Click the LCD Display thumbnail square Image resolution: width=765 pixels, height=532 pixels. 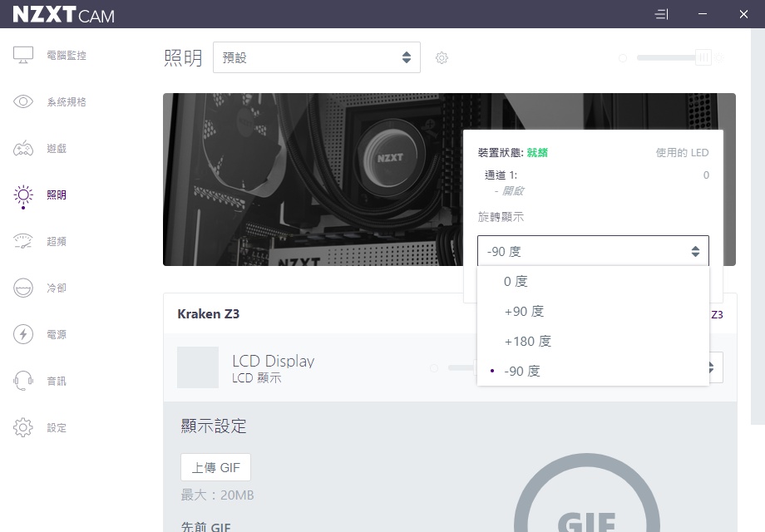(198, 367)
